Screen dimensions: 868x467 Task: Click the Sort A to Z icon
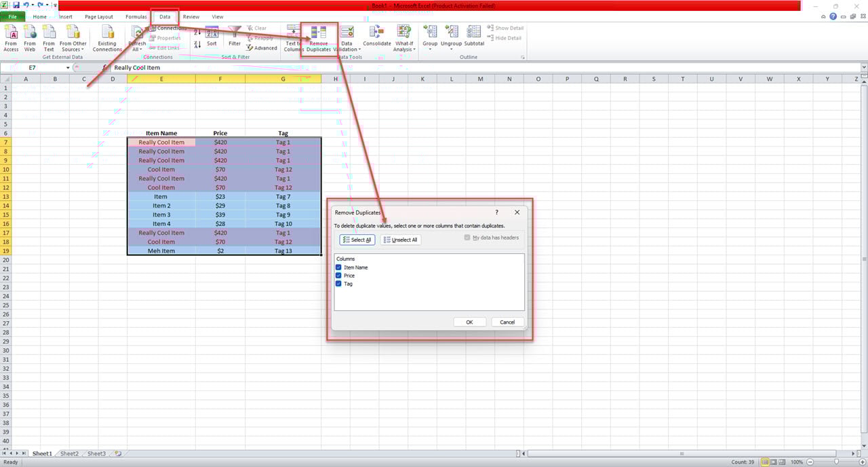(197, 31)
